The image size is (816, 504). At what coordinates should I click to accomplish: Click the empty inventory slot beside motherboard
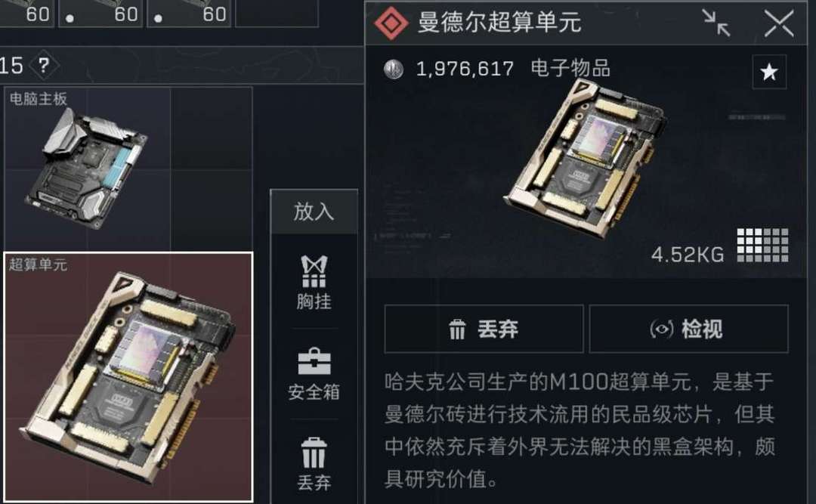pyautogui.click(x=212, y=169)
